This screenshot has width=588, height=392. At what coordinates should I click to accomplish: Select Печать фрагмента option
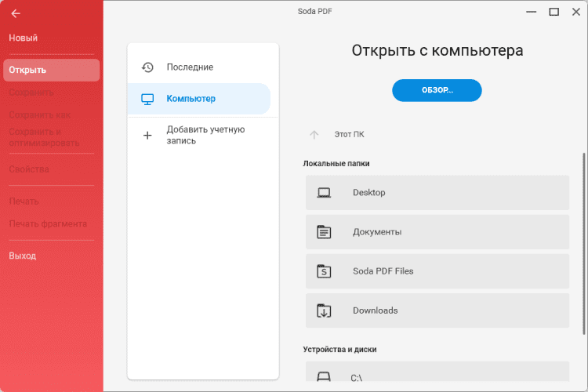pos(48,223)
